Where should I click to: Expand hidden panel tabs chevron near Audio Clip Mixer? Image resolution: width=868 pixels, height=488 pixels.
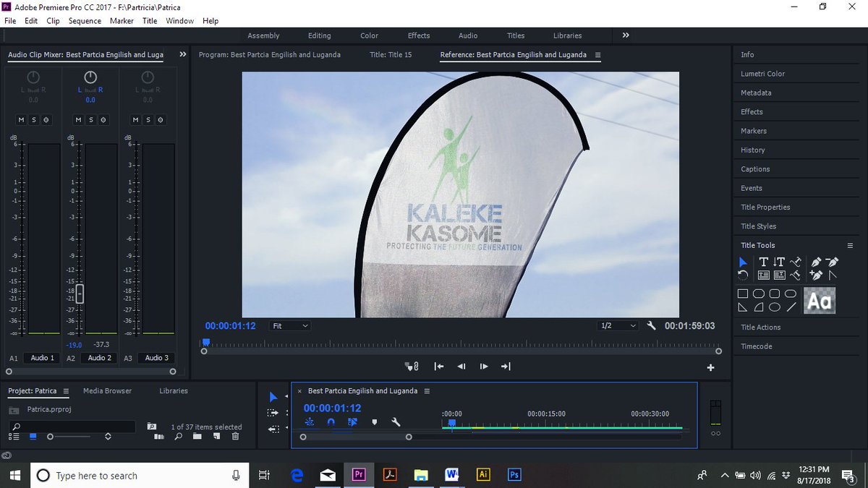coord(183,54)
